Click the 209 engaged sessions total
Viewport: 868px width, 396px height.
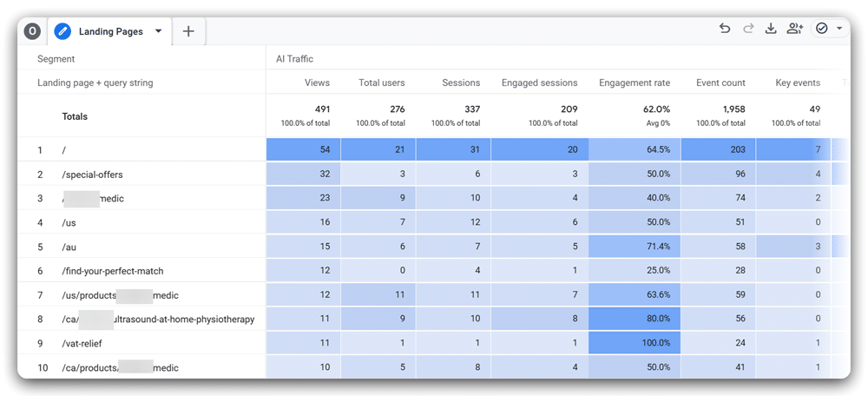pyautogui.click(x=569, y=109)
